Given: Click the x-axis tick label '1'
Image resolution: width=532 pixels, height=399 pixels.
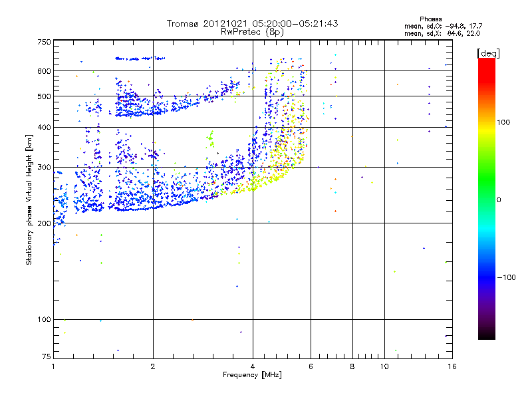Looking at the screenshot, I should coord(53,366).
